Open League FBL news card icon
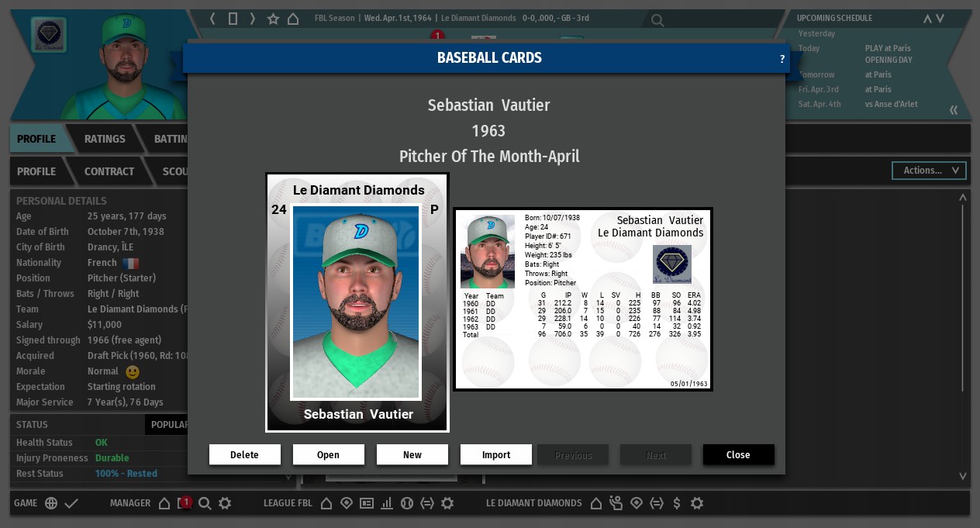980x528 pixels. point(367,503)
